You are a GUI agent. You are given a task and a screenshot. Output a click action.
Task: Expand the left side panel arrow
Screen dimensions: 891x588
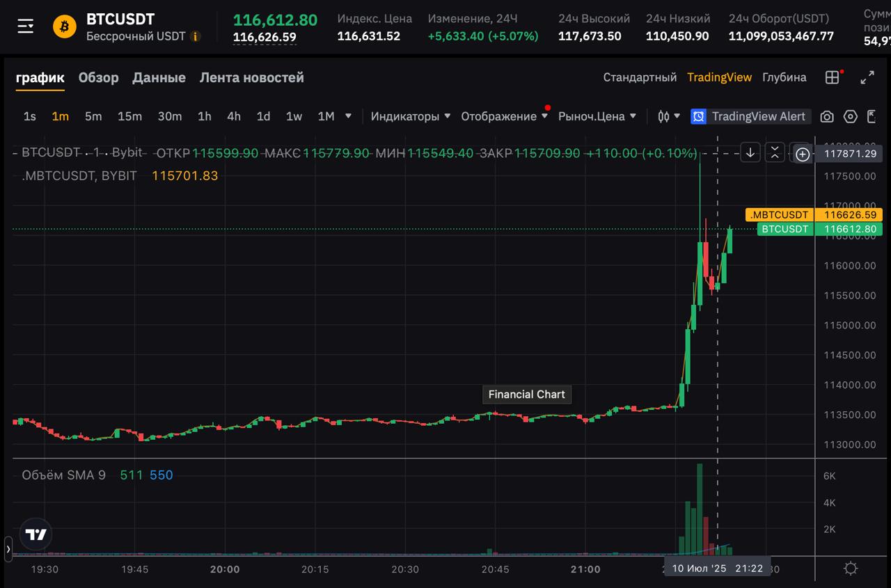(x=8, y=549)
